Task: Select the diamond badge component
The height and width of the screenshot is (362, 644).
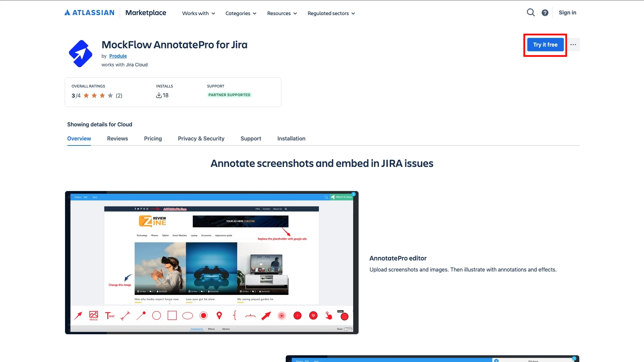Action: 313,315
